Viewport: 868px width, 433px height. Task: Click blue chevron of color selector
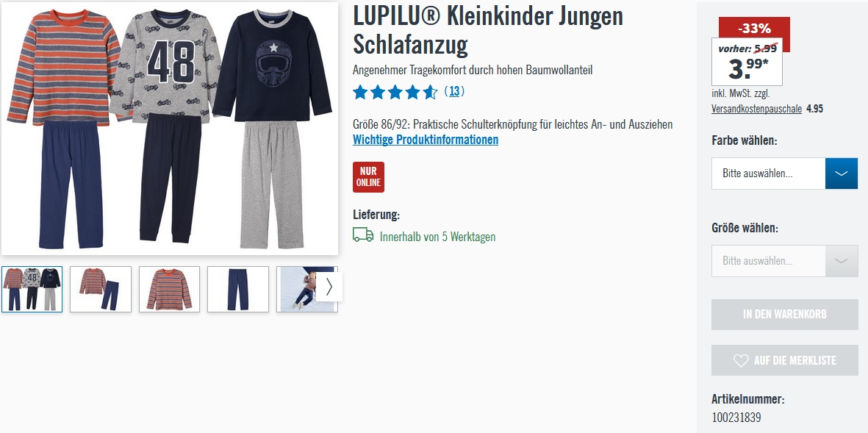pyautogui.click(x=842, y=173)
